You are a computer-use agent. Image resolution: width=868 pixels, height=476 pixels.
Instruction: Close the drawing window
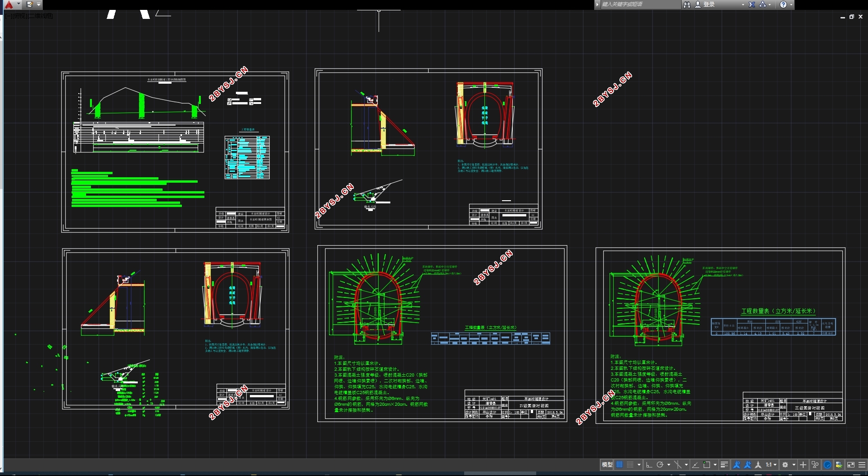click(860, 17)
